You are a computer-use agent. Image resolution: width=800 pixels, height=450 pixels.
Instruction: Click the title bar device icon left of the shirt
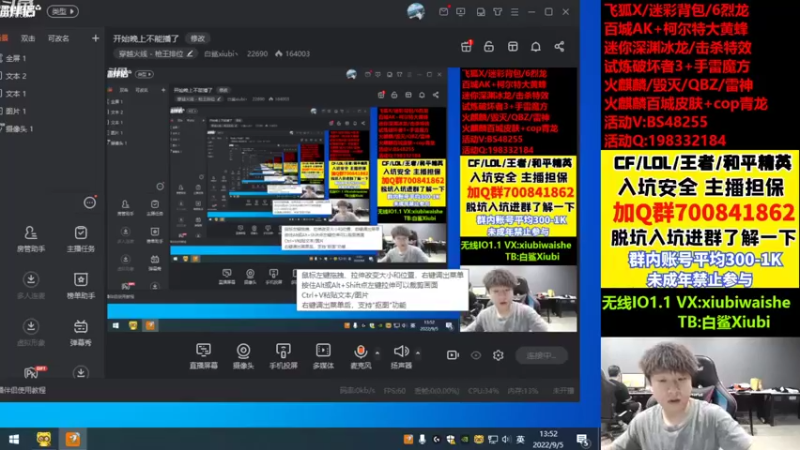pos(481,11)
